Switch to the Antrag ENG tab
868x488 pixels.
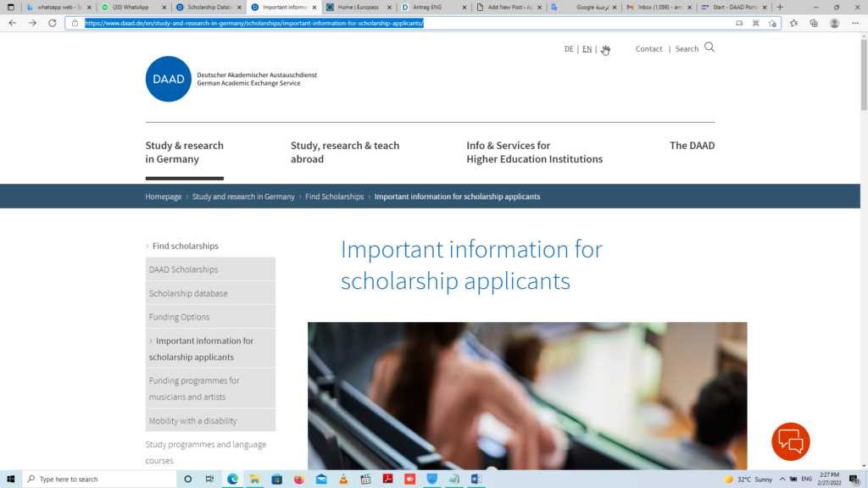point(434,7)
